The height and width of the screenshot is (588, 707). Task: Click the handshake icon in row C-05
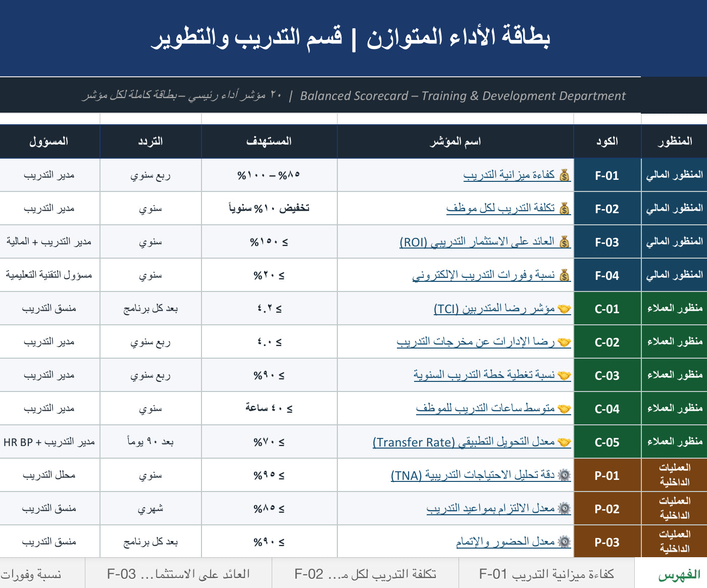[x=564, y=442]
